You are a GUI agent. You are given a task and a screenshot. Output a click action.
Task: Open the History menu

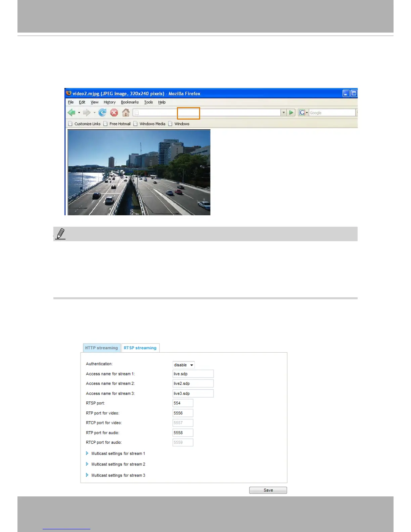pyautogui.click(x=109, y=102)
